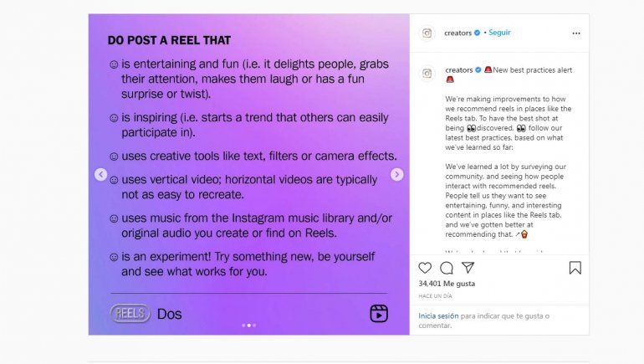Like the post with the heart icon
This screenshot has width=644, height=364.
pyautogui.click(x=425, y=268)
